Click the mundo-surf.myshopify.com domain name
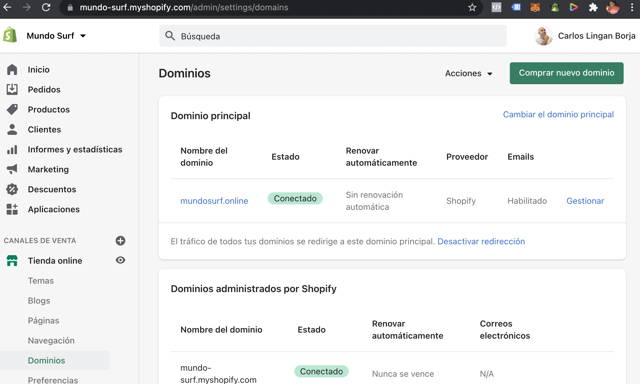This screenshot has height=384, width=640. (x=218, y=374)
